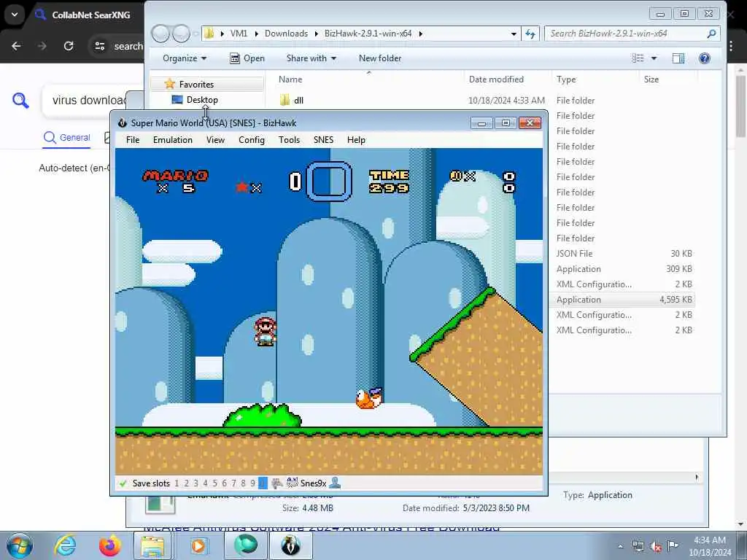Expand the arrow after Downloads in path

click(x=317, y=34)
